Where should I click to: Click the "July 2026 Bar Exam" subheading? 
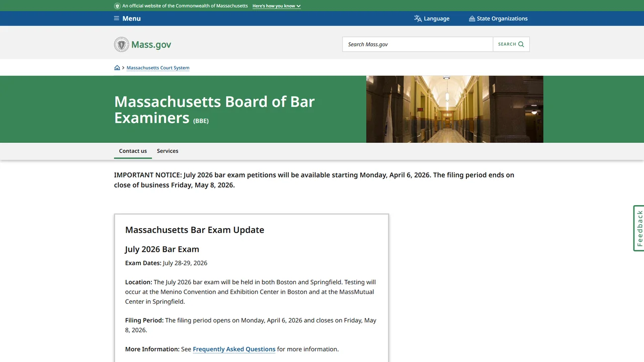tap(162, 249)
